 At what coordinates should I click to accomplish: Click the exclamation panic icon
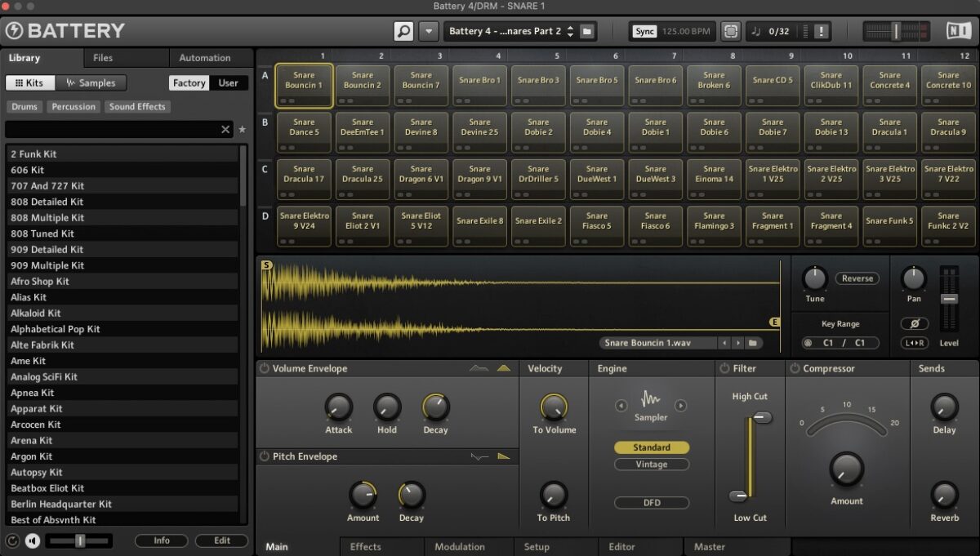point(821,31)
